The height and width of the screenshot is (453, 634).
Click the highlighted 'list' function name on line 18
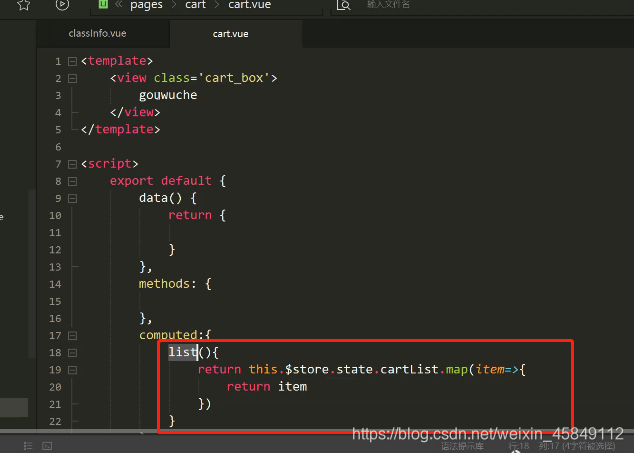[183, 352]
